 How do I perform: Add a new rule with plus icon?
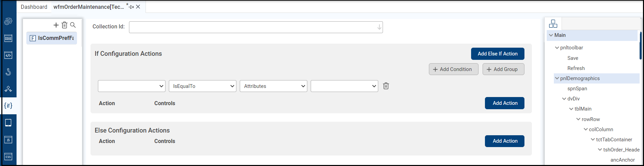tap(56, 25)
